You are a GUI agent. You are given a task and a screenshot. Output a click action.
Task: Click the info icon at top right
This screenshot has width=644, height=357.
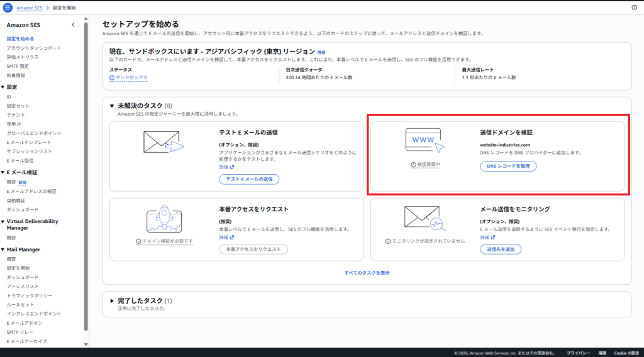click(634, 8)
